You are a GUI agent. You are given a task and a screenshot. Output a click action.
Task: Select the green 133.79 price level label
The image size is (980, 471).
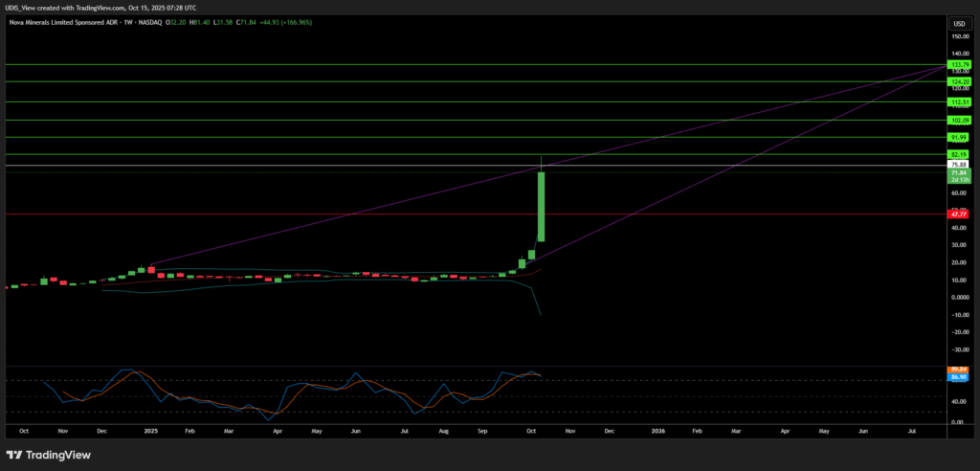pos(959,64)
